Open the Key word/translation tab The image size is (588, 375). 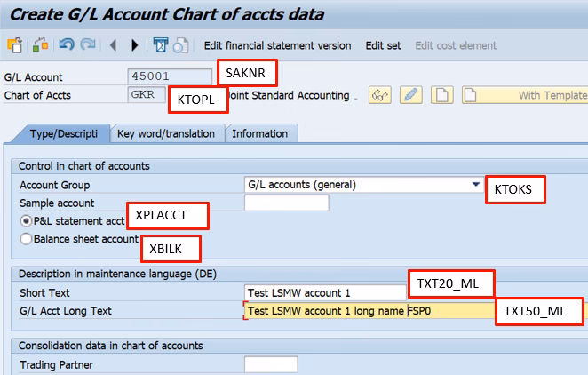[x=166, y=134]
